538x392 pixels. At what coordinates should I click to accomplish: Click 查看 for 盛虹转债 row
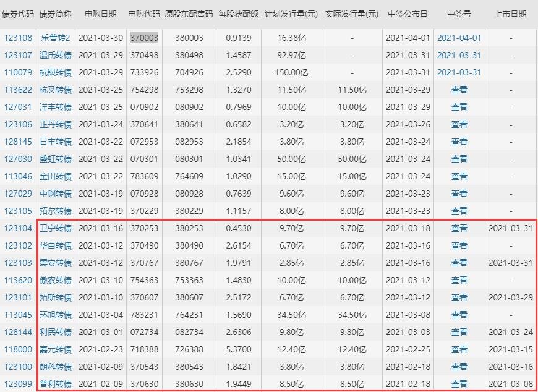coord(461,159)
